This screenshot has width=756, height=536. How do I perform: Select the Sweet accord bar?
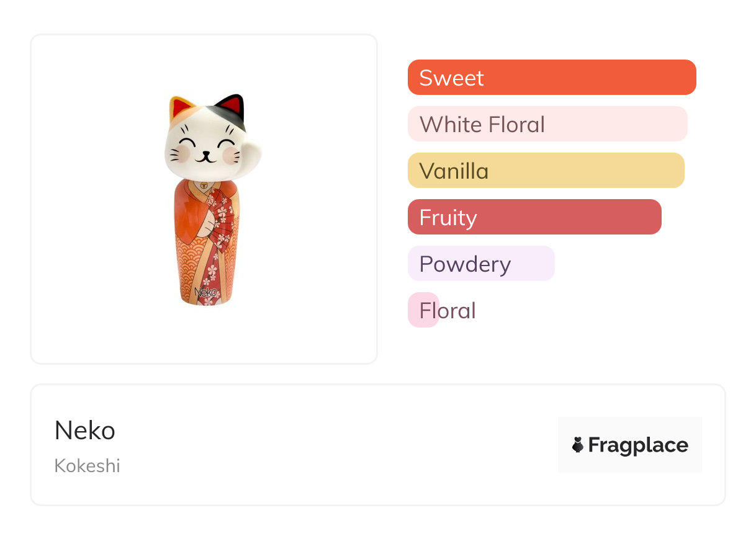click(x=551, y=78)
